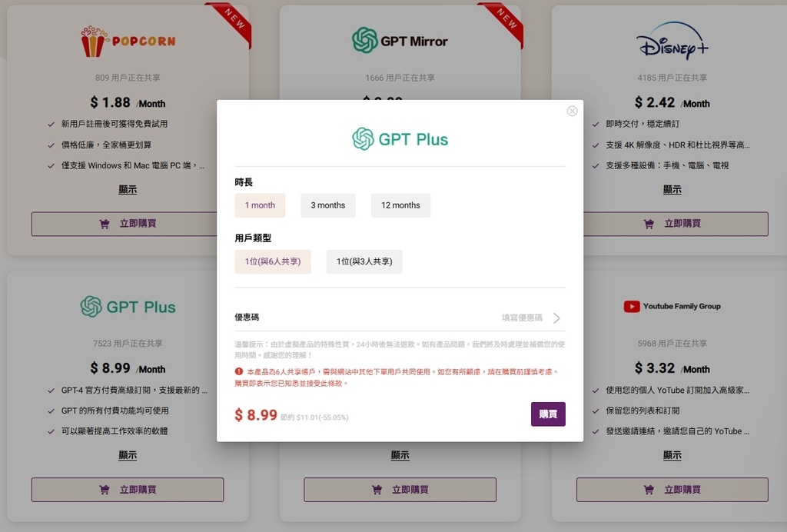
Task: Click checkmark beside 新用戶註冊後可獲得免費試用
Action: pyautogui.click(x=51, y=124)
